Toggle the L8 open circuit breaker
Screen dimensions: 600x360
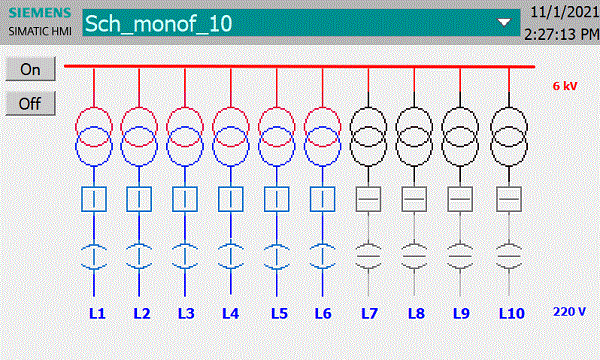click(x=414, y=199)
